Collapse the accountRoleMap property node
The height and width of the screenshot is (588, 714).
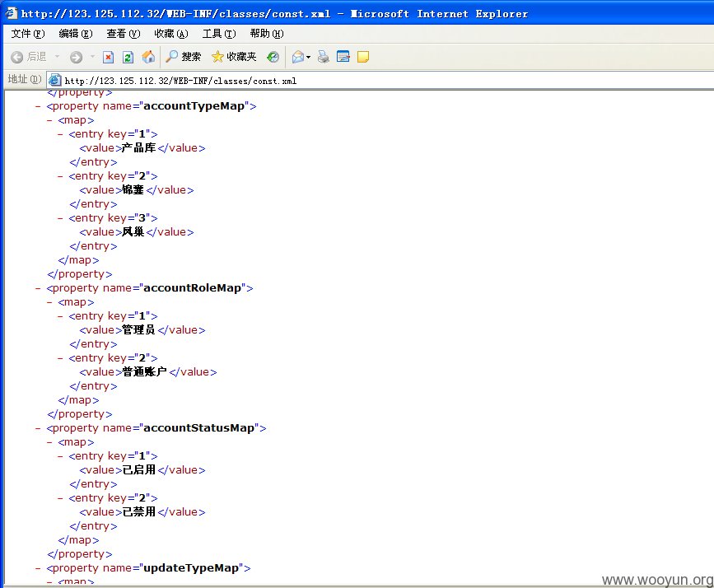[x=38, y=288]
